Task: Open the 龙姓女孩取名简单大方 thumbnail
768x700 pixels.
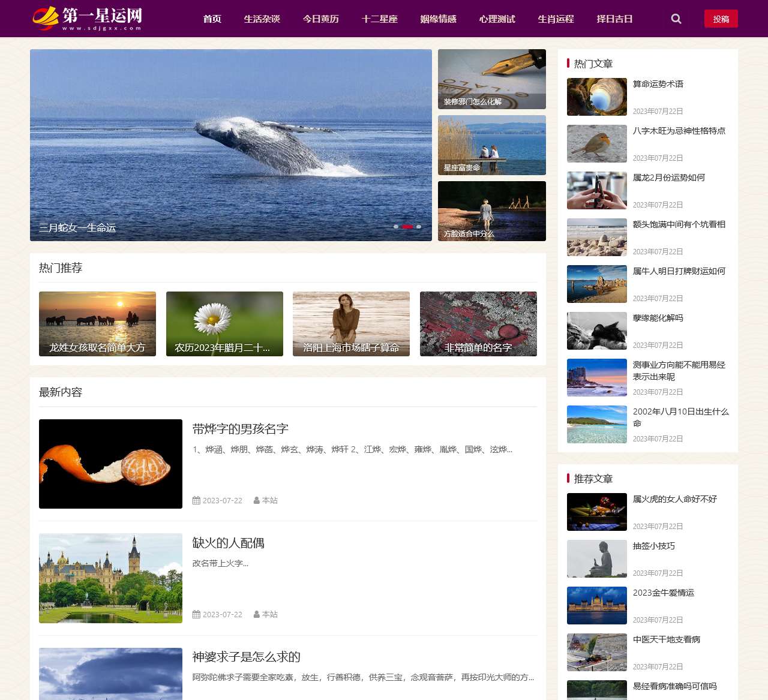Action: click(97, 324)
